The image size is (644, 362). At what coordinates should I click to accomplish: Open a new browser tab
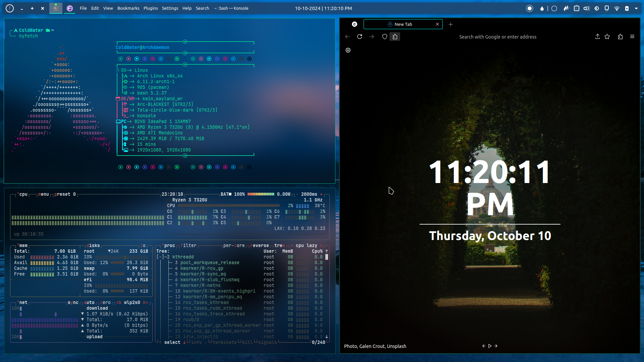(451, 24)
